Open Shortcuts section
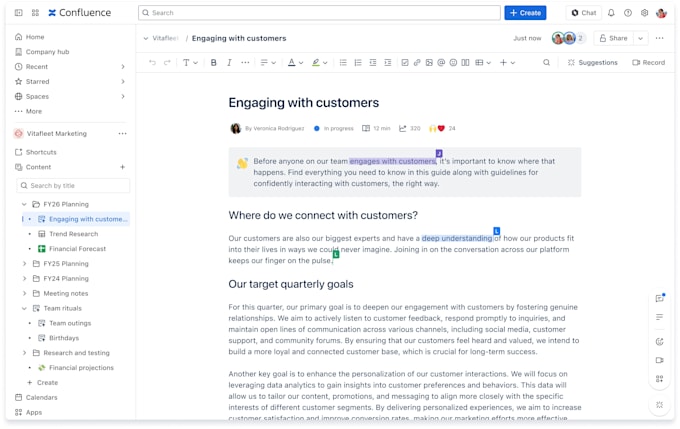Screen dimensions: 680x429 (x=36, y=152)
